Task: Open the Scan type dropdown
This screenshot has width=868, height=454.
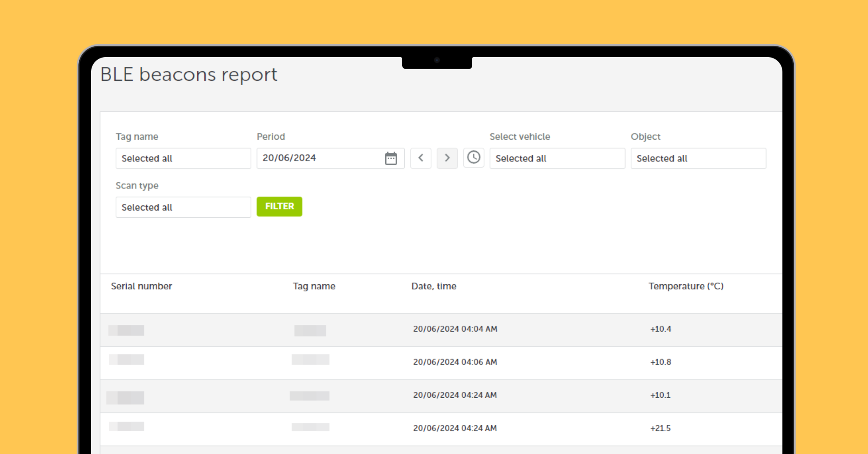Action: pyautogui.click(x=183, y=207)
